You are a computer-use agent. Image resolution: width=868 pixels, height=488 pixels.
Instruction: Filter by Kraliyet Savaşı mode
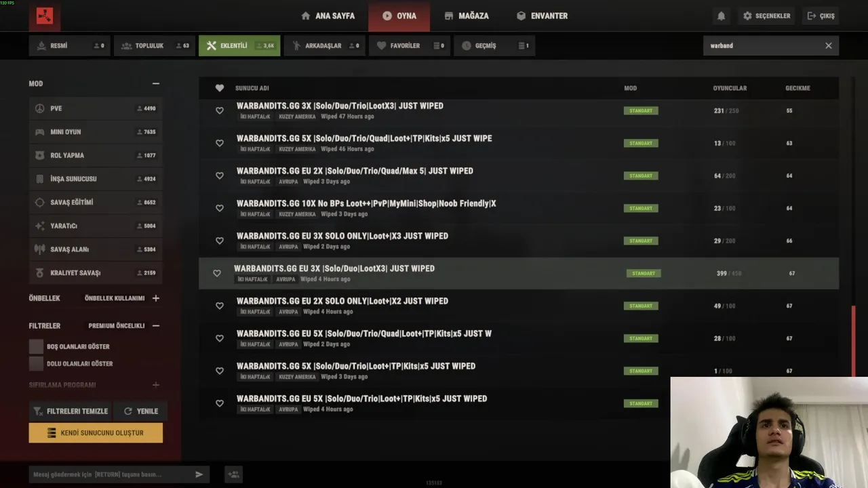[96, 272]
